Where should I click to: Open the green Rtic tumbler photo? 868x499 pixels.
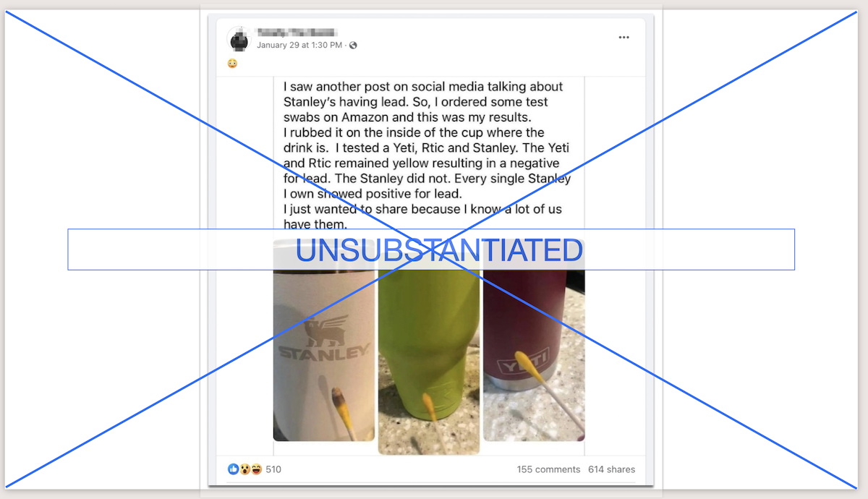429,347
